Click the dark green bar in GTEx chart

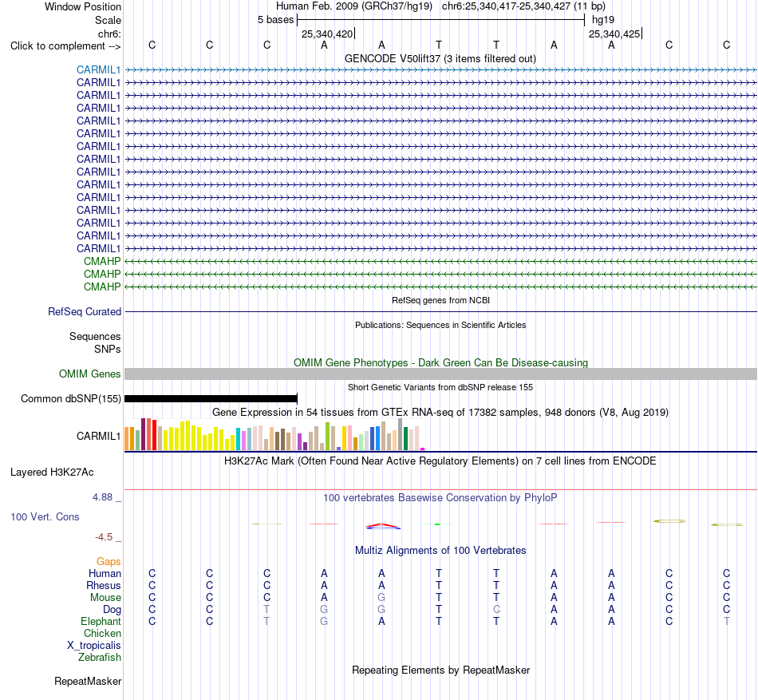[x=406, y=439]
